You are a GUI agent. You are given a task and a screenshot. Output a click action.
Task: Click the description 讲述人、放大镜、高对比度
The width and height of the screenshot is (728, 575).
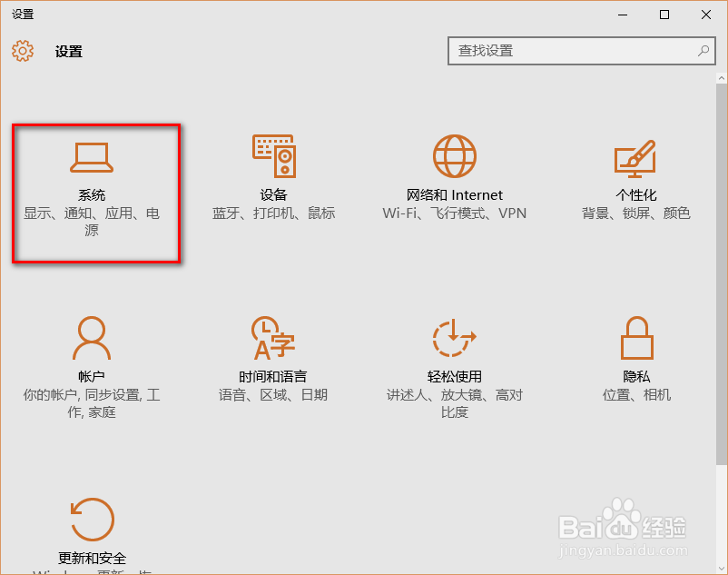tap(455, 403)
